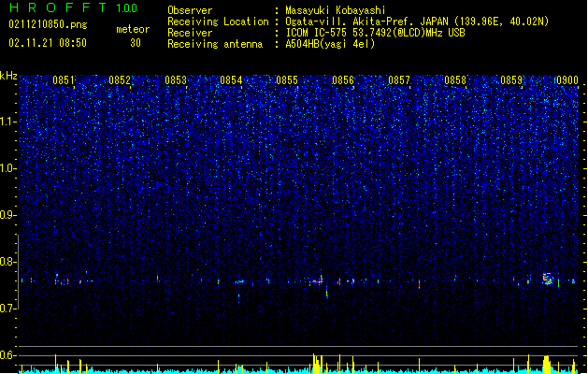Click the tall yellow level bar near 0859
Image resolution: width=588 pixels, height=374 pixels.
tap(546, 365)
